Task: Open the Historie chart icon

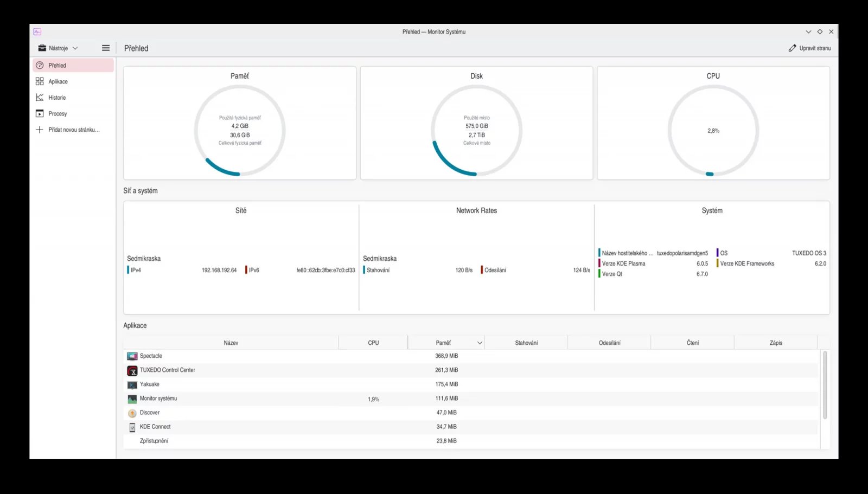Action: pyautogui.click(x=40, y=98)
